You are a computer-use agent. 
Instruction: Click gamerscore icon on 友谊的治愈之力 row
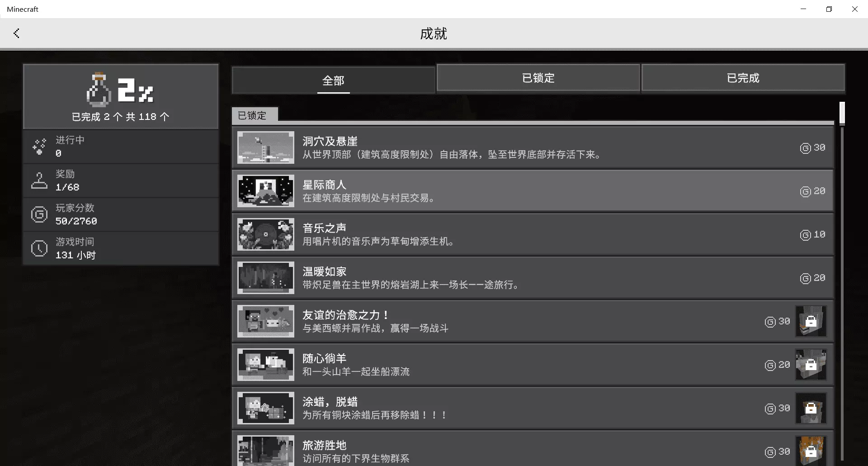770,322
